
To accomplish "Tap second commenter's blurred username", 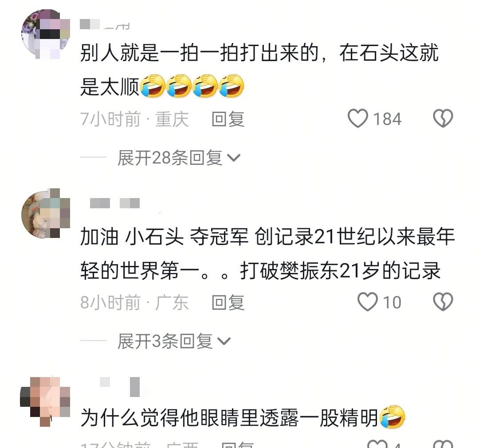I will [115, 203].
